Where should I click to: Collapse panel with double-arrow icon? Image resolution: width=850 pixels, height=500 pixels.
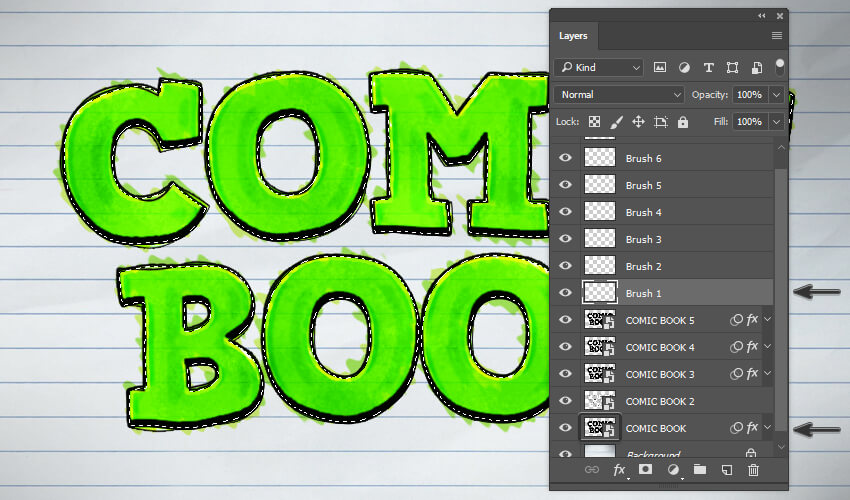[x=762, y=16]
